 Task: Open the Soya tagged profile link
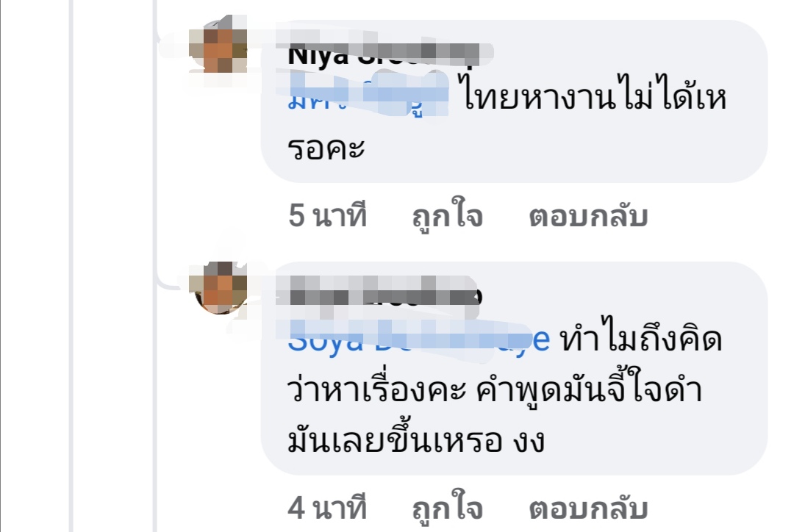tap(418, 339)
